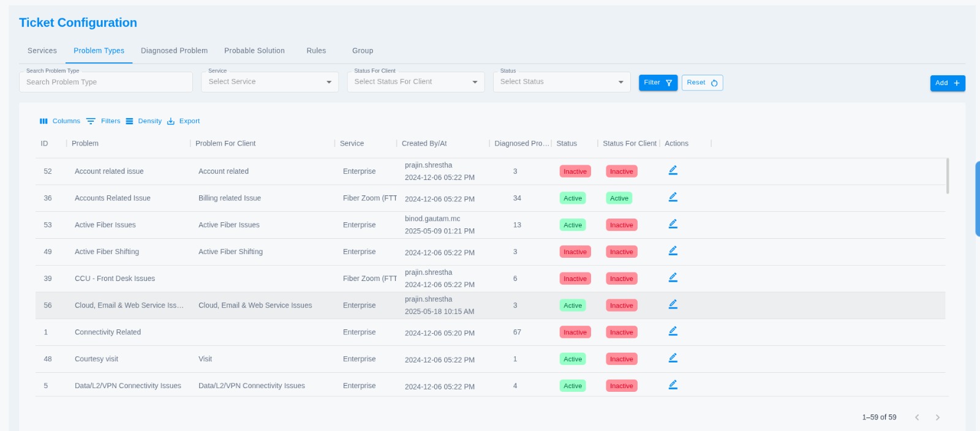
Task: Sort by Created By/At column header
Action: pyautogui.click(x=424, y=143)
